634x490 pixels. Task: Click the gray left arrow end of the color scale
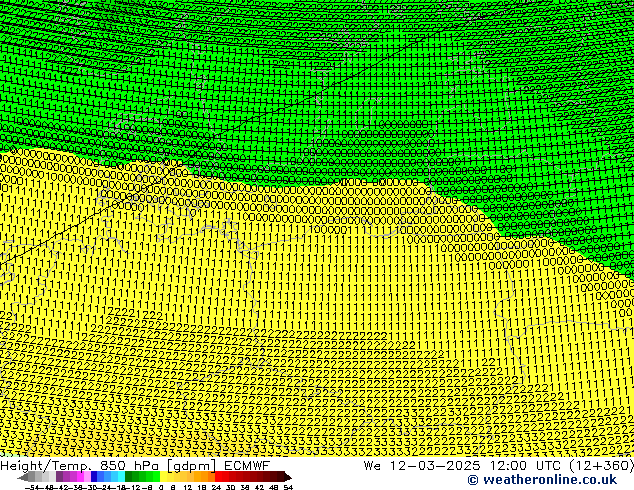tap(23, 477)
